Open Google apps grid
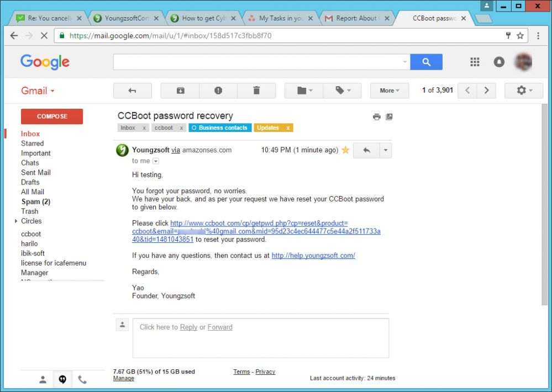 click(x=475, y=62)
